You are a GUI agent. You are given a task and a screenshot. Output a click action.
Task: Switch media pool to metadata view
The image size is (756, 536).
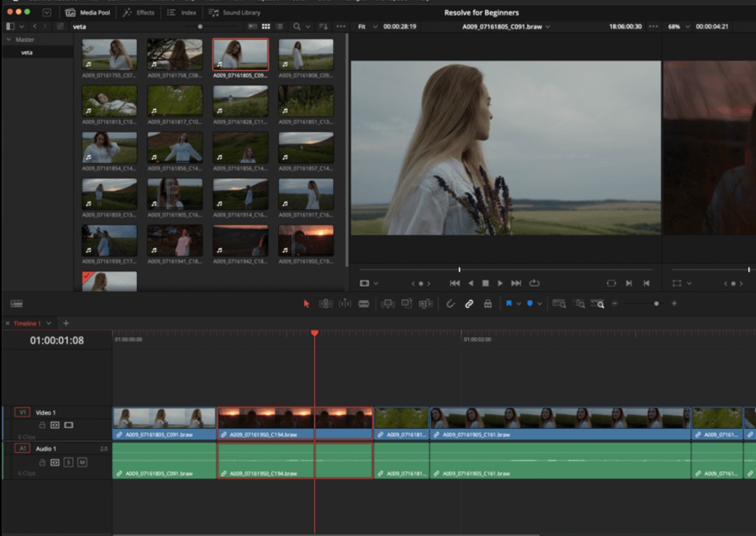pos(252,26)
